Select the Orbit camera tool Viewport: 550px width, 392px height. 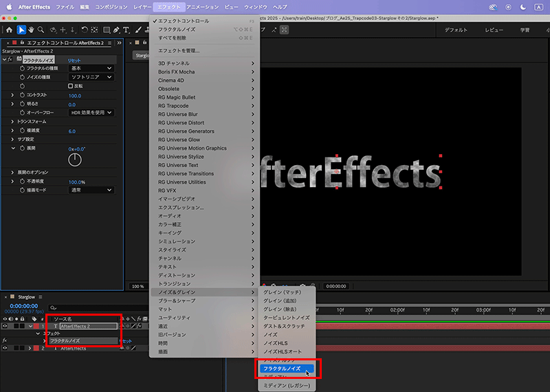tap(53, 30)
